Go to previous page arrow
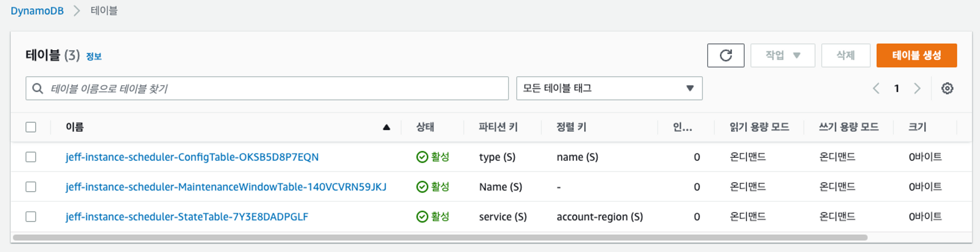Viewport: 980px width, 252px height. coord(876,88)
